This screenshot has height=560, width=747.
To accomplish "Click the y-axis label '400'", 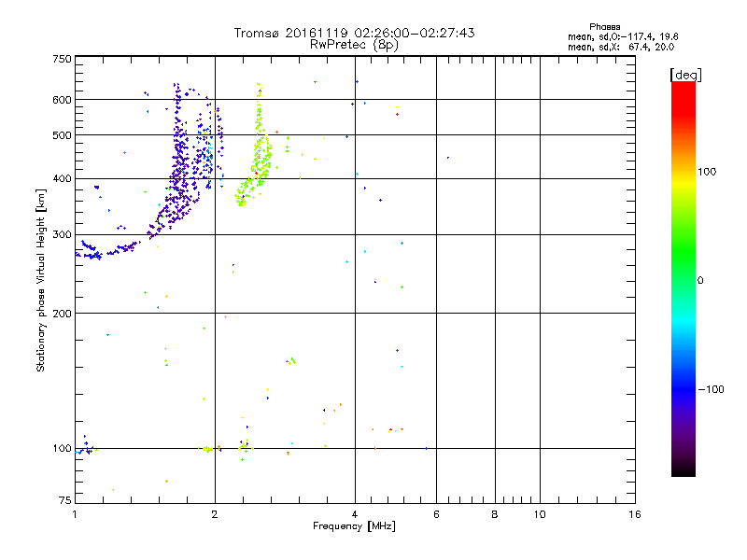I will coord(62,178).
